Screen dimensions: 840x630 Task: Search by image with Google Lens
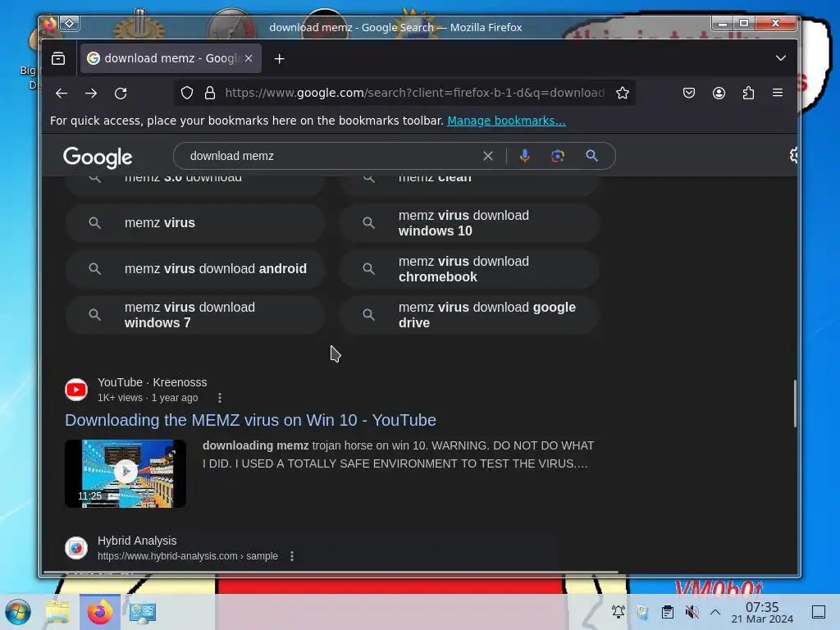(558, 156)
